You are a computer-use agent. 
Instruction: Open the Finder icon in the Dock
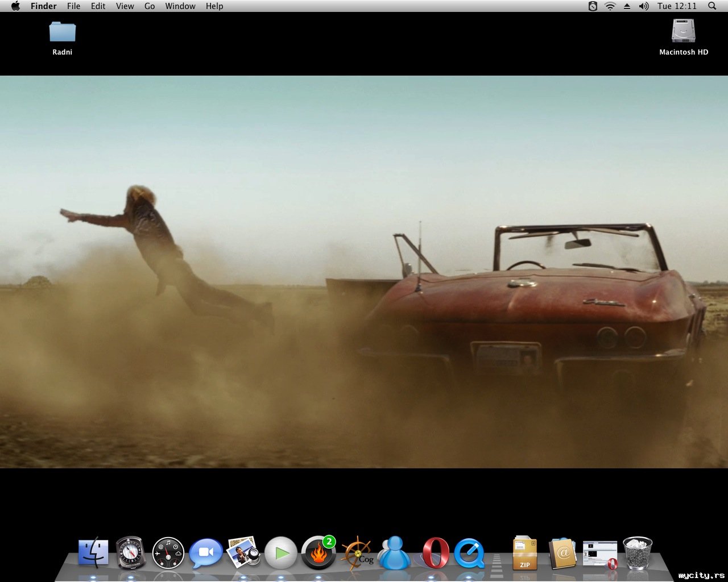point(93,552)
